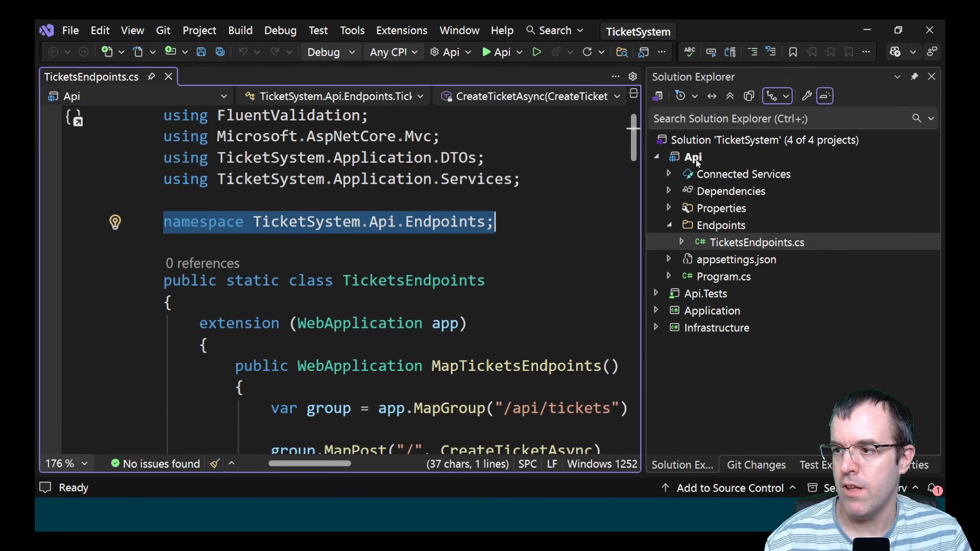Viewport: 980px width, 551px height.
Task: Click the Save All toolbar icon
Action: coord(220,52)
